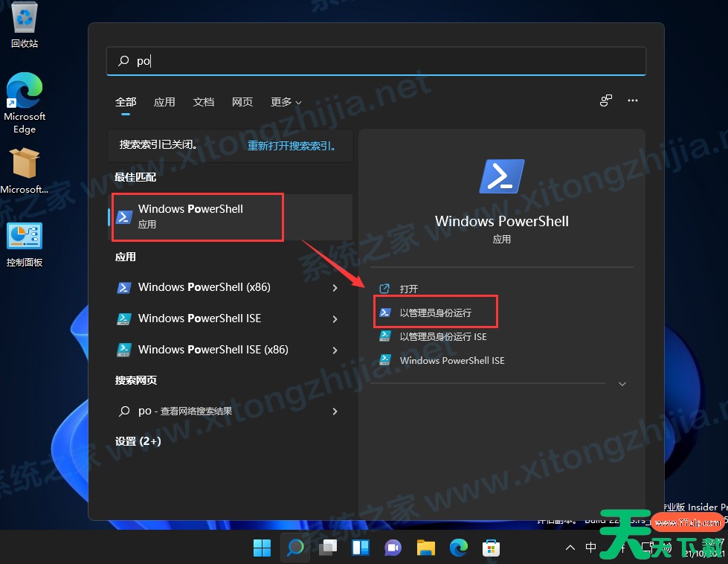Click the Windows PowerShell (x86) icon
Viewport: 728px width, 564px height.
[x=124, y=287]
